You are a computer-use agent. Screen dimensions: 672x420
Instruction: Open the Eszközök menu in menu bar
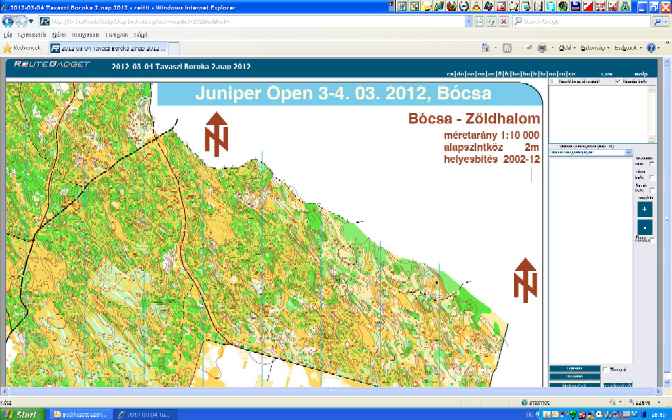(x=117, y=35)
